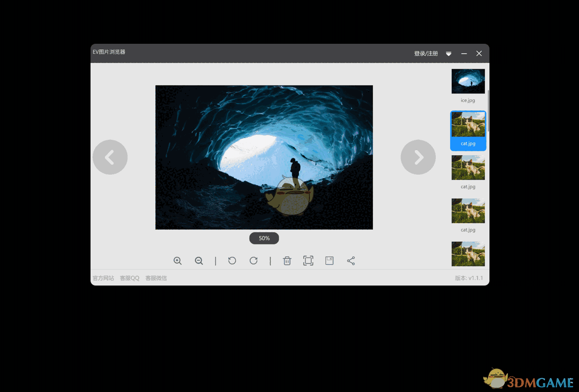The image size is (579, 392).
Task: Click the vertical scrollbar in thumbnail list
Action: [x=488, y=111]
